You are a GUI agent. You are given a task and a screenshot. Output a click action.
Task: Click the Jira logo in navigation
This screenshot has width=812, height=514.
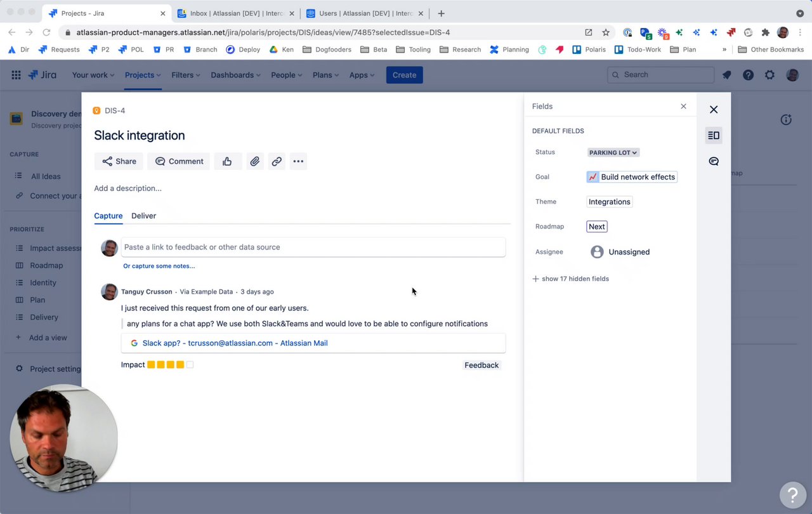point(43,75)
